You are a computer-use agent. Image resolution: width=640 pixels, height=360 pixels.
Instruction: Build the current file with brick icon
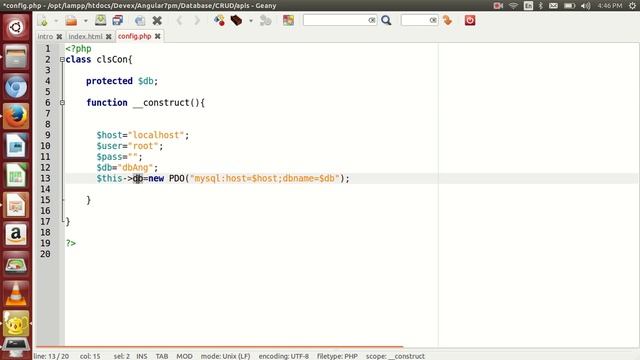pos(236,20)
